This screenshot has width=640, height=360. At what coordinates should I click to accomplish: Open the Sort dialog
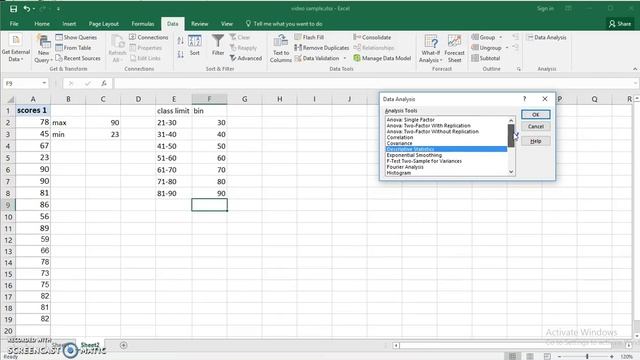click(195, 45)
